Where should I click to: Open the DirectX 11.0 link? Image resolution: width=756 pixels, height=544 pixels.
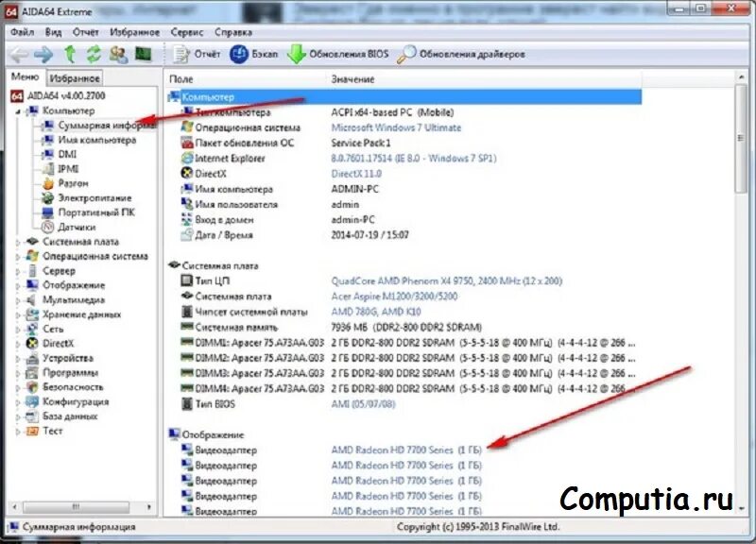356,174
